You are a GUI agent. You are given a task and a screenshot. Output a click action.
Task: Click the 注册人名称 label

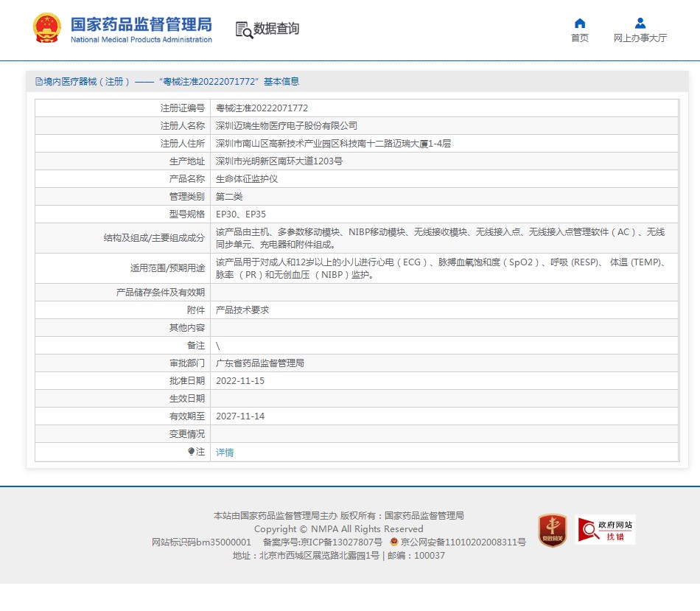(x=183, y=126)
